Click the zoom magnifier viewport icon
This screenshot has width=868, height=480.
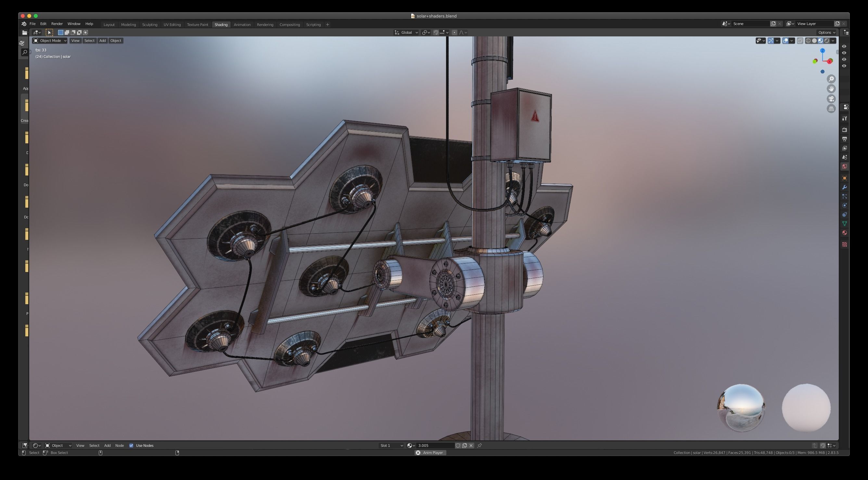tap(831, 79)
